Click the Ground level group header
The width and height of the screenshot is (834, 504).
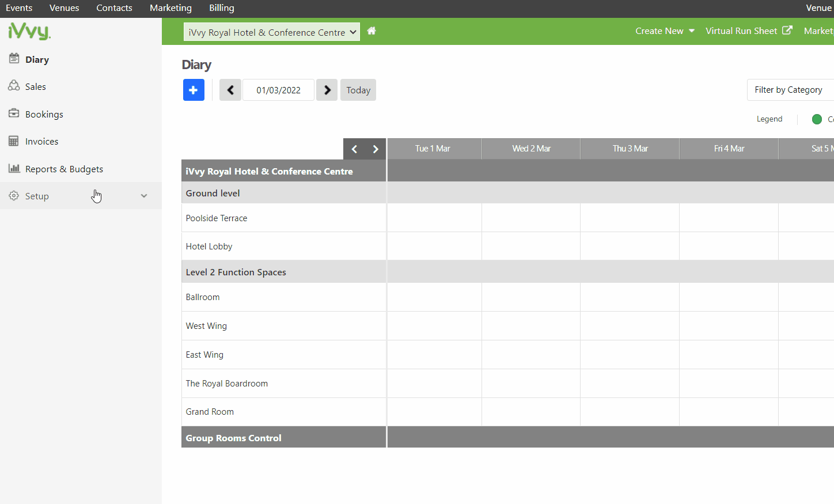284,193
